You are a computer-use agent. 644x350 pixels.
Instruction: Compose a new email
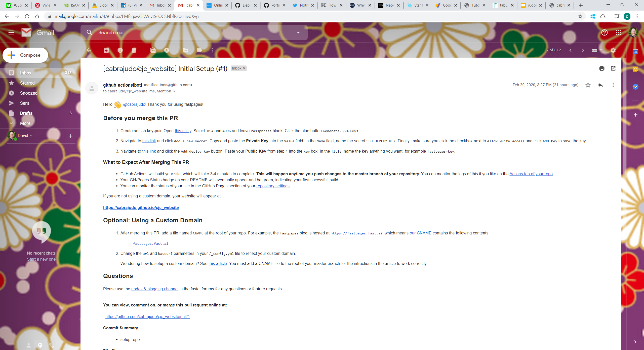pos(25,55)
